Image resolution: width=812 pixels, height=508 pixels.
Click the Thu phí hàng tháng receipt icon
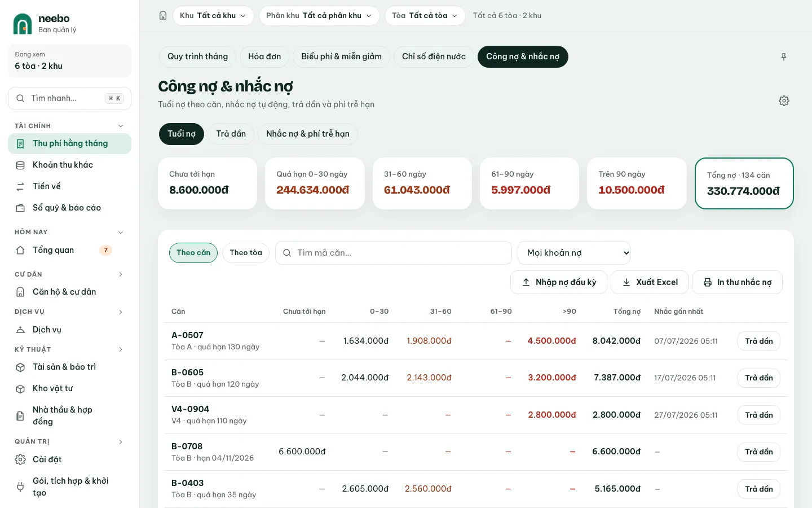point(20,144)
